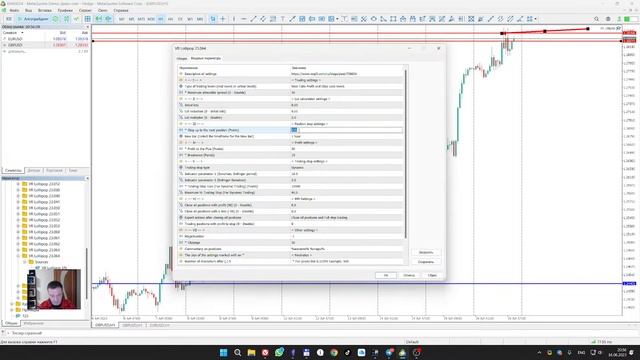Image resolution: width=640 pixels, height=360 pixels.
Task: Click the ellipse shape drawing tool
Action: click(373, 19)
